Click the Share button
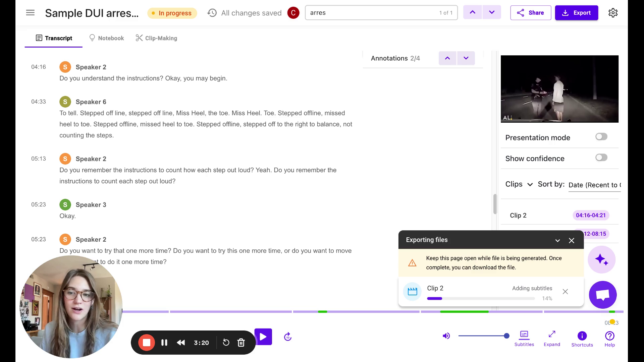 531,13
